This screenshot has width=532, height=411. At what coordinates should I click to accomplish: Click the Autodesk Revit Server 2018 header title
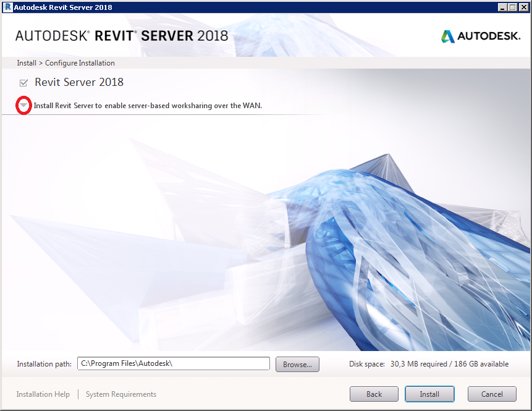122,36
